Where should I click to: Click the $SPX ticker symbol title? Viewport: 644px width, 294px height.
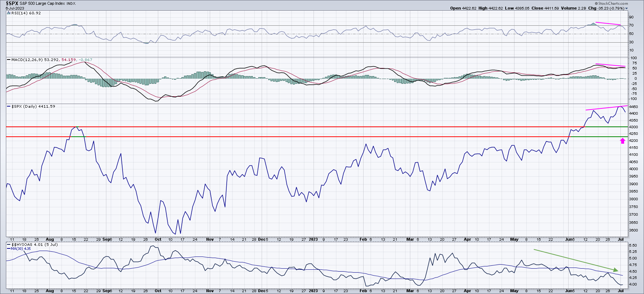[12, 3]
